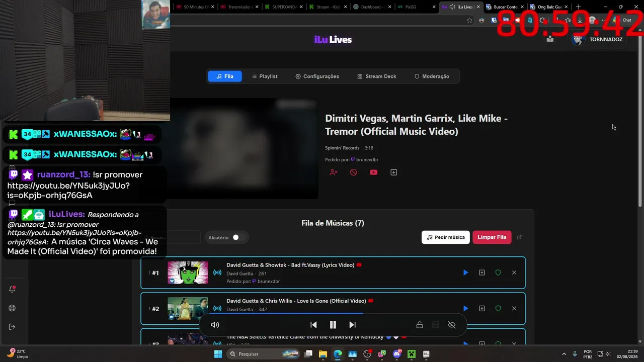Play the #2 Love Is Gone song
Viewport: 644px width, 362px height.
click(465, 308)
